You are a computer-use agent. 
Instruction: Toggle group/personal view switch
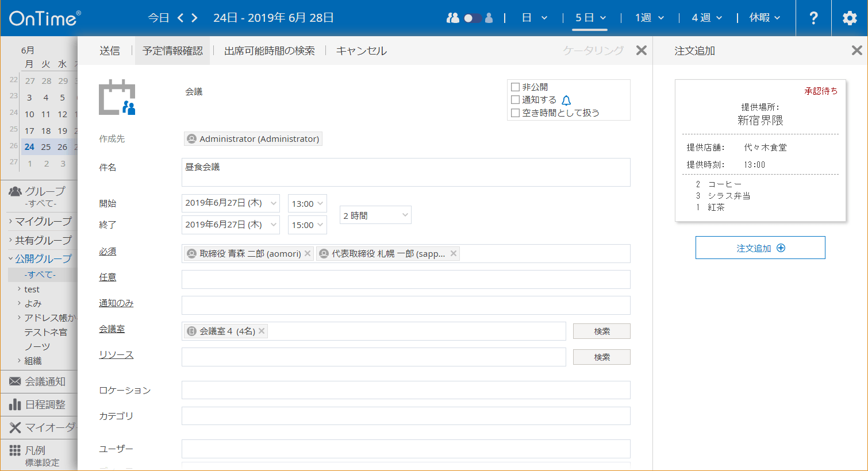coord(473,18)
